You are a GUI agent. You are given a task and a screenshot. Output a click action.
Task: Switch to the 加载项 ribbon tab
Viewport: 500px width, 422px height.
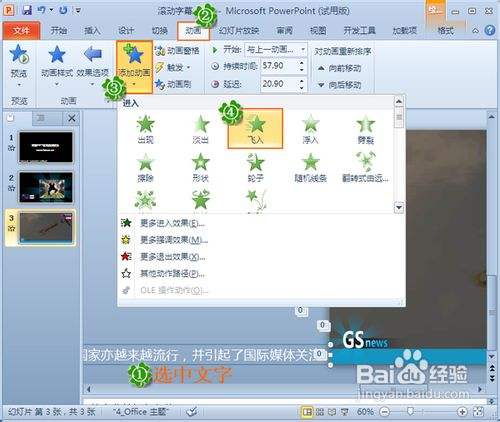(404, 31)
